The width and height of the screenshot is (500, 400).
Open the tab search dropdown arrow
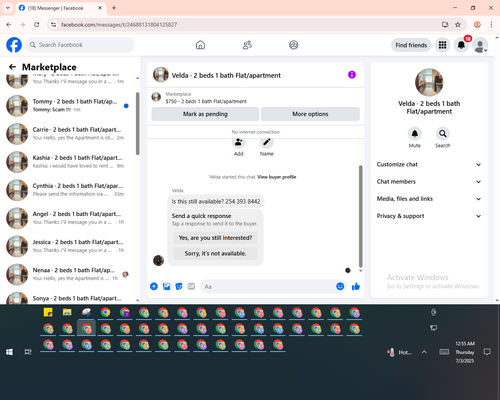click(x=8, y=8)
